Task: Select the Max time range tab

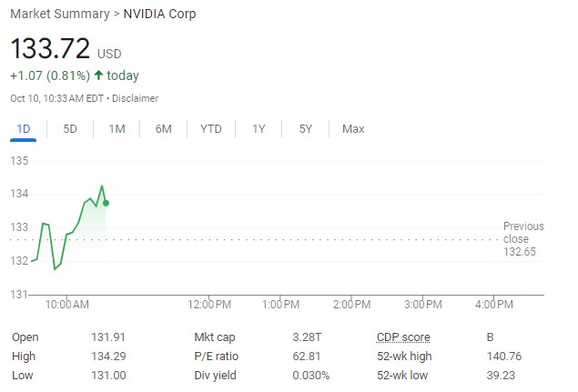Action: coord(353,129)
